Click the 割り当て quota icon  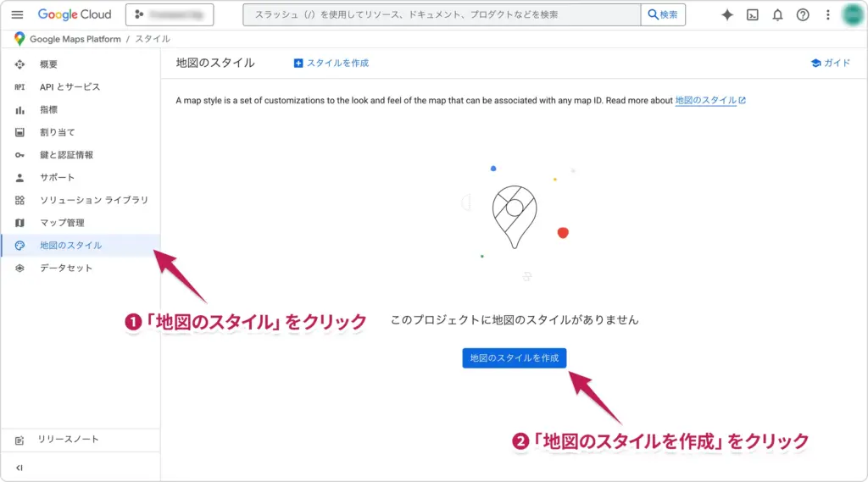[20, 132]
